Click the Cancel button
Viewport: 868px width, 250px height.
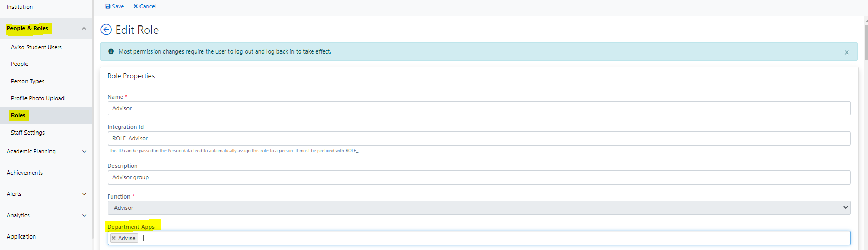pos(145,6)
